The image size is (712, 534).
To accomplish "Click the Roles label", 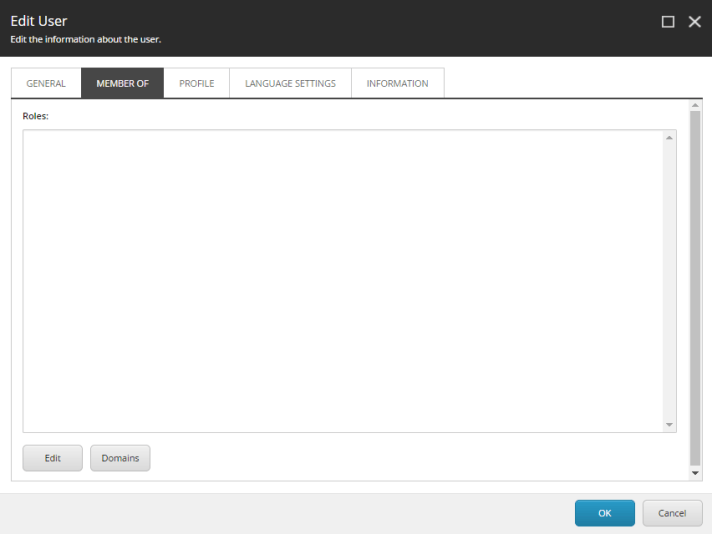I will [36, 116].
